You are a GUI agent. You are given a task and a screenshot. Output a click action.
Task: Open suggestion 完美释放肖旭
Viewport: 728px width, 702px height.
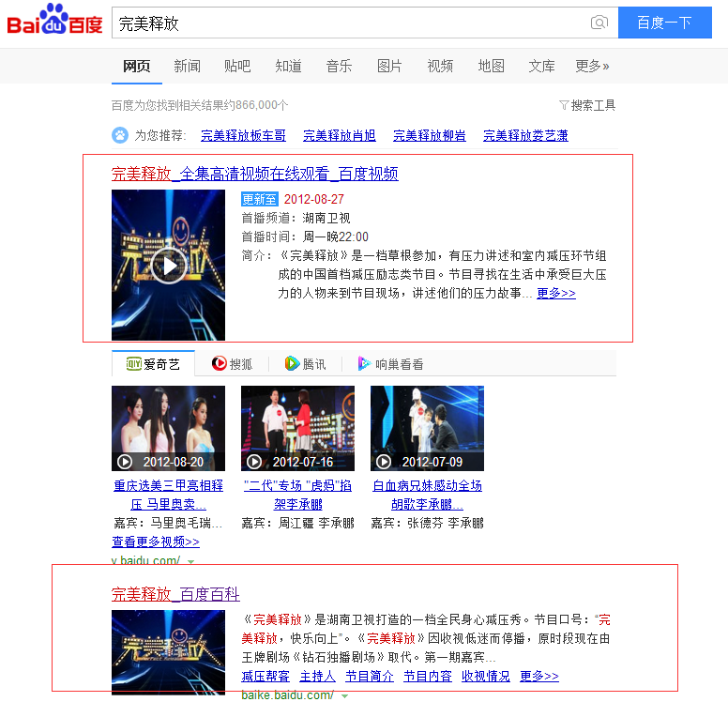[340, 135]
